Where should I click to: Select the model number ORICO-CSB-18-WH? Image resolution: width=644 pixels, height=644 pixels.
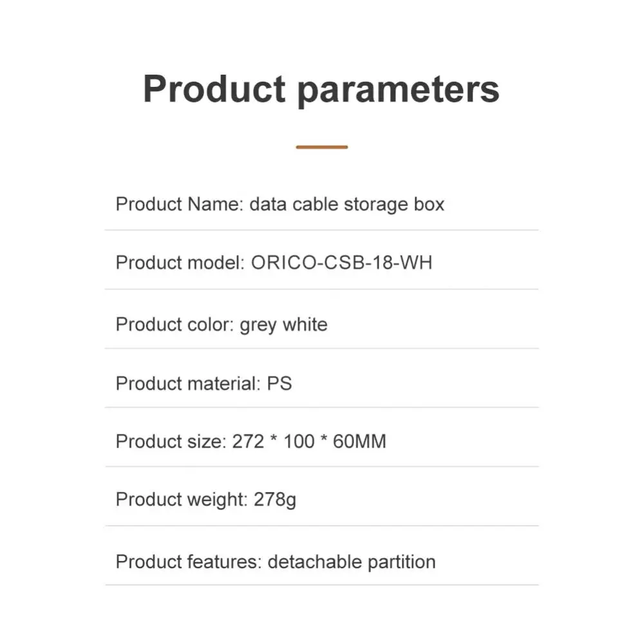click(341, 263)
